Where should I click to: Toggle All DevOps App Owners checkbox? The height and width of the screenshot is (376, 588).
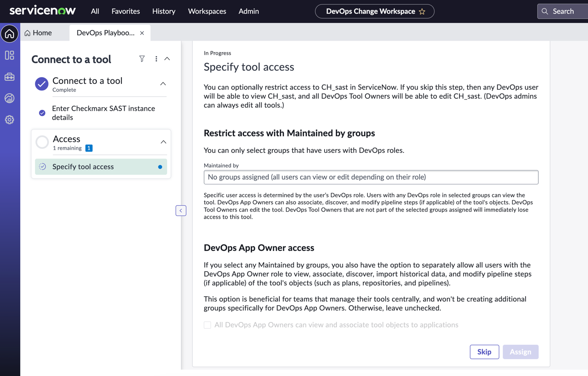[x=207, y=325]
